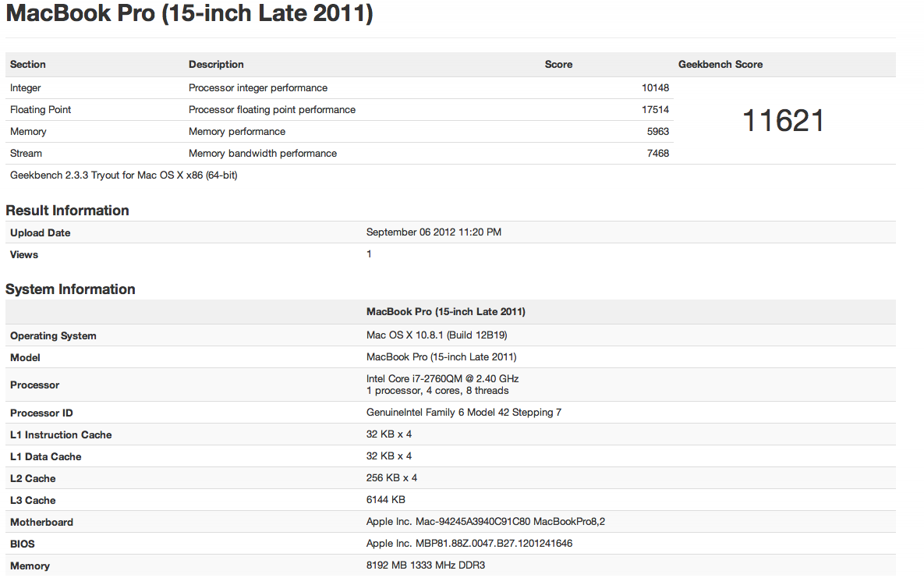Viewport: 924px width, 578px height.
Task: Click the overall score 11621
Action: tap(783, 121)
